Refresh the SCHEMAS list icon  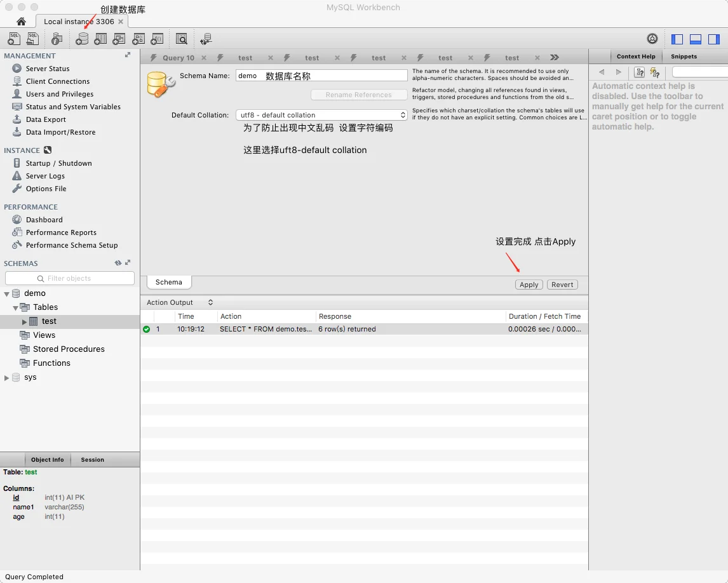tap(118, 263)
